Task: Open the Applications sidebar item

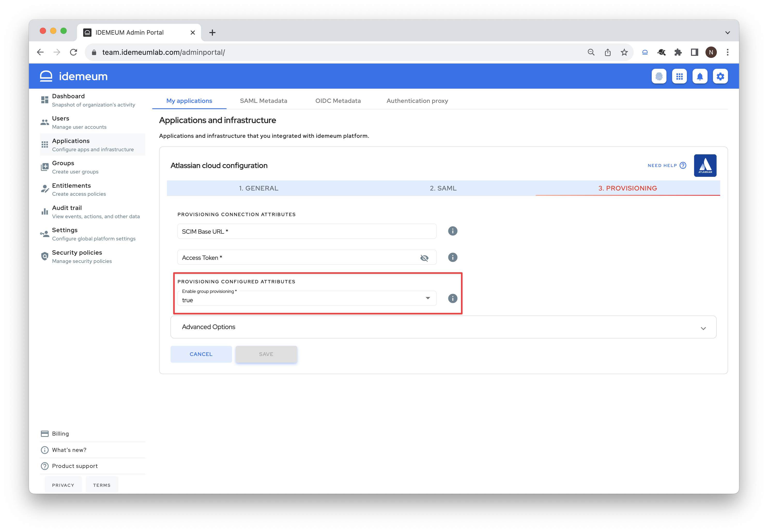Action: click(x=93, y=145)
